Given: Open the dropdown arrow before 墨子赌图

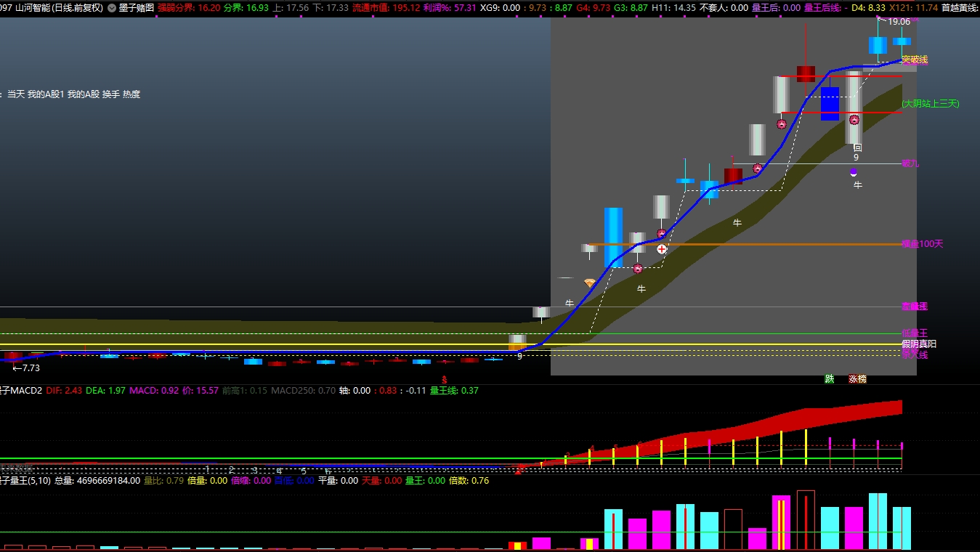Looking at the screenshot, I should click(x=112, y=8).
